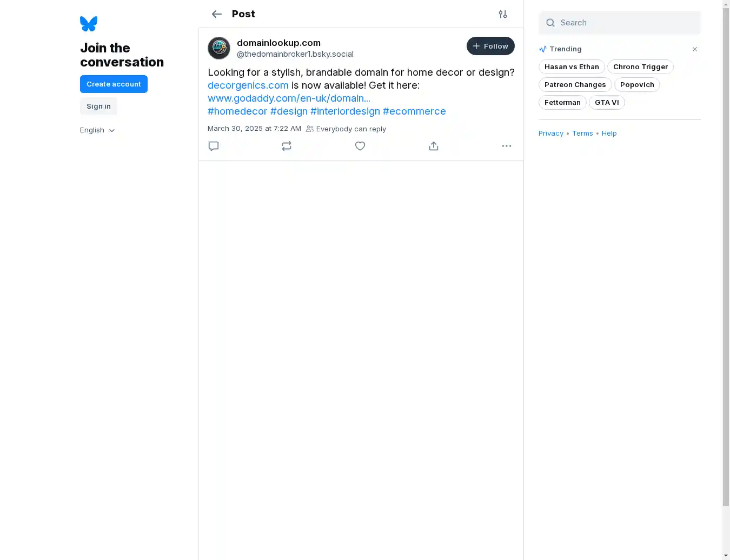Go back using the arrow icon

point(217,14)
